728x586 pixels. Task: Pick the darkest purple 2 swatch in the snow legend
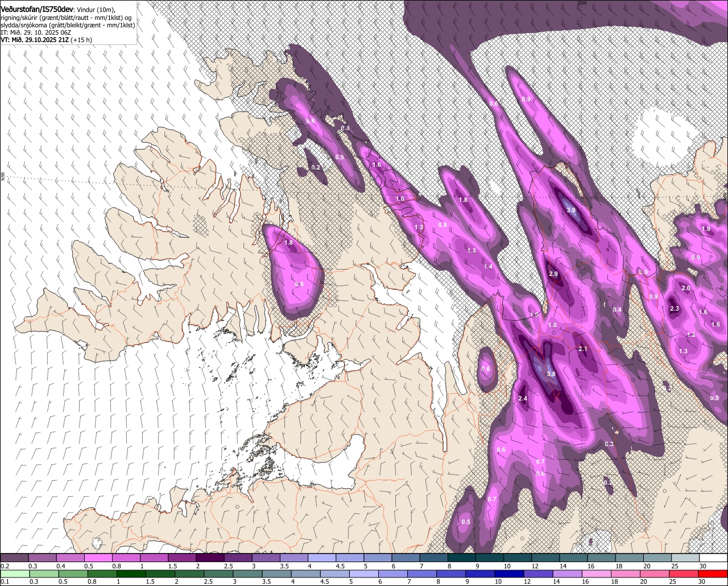pyautogui.click(x=210, y=558)
